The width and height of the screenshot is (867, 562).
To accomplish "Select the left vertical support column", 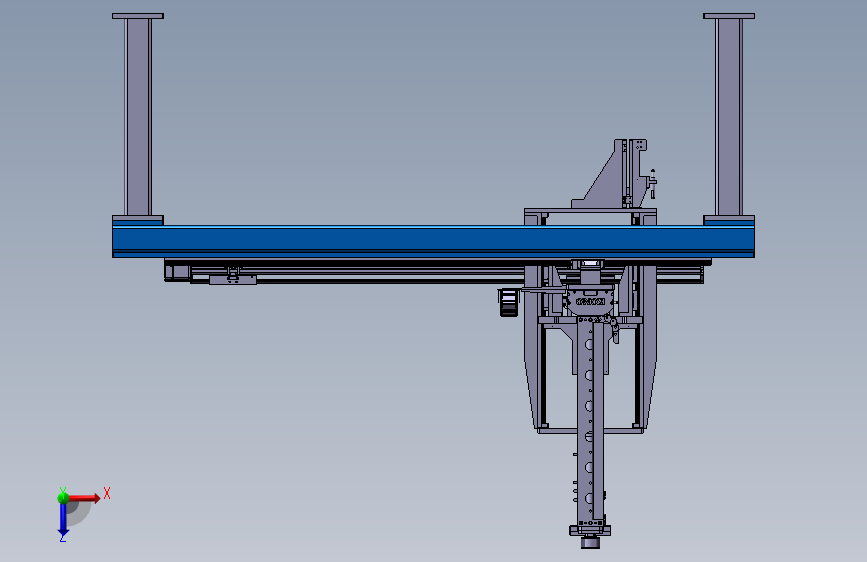I will coord(138,117).
